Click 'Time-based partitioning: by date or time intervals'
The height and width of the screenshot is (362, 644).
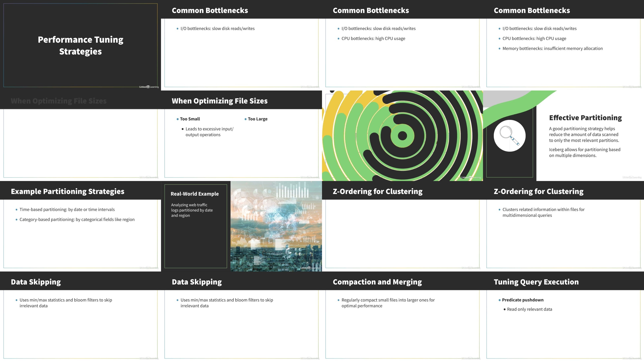pyautogui.click(x=67, y=209)
